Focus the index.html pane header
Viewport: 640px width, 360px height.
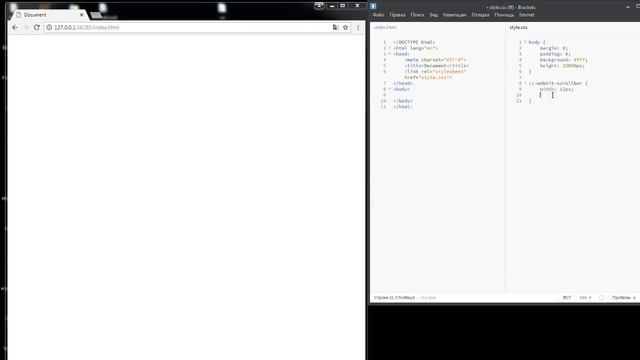point(385,27)
